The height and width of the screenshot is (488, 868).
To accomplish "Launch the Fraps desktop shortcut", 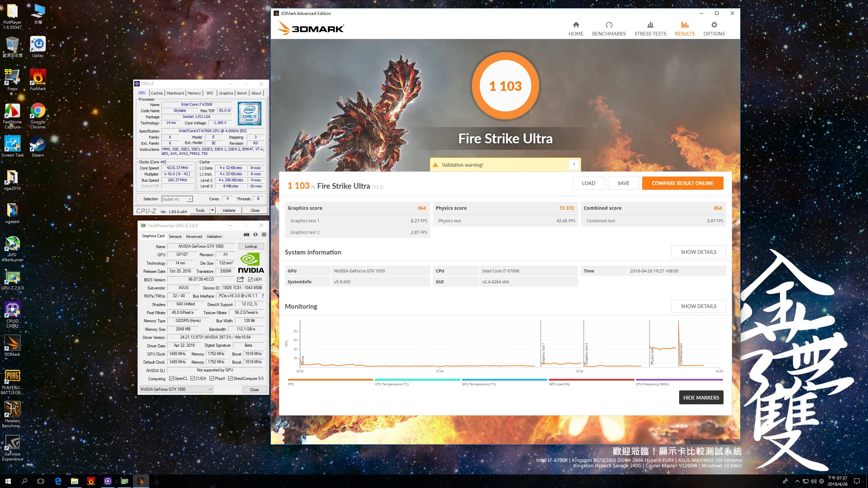I will click(13, 80).
